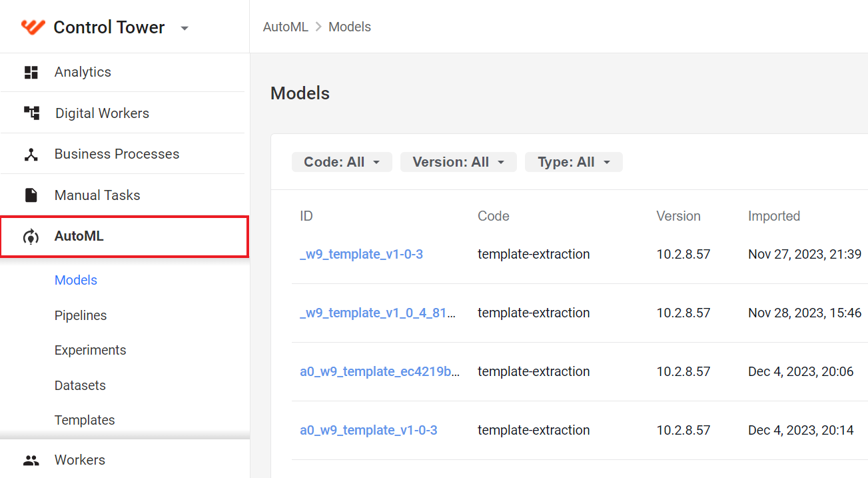Image resolution: width=868 pixels, height=478 pixels.
Task: Click the Code column header
Action: tap(494, 216)
